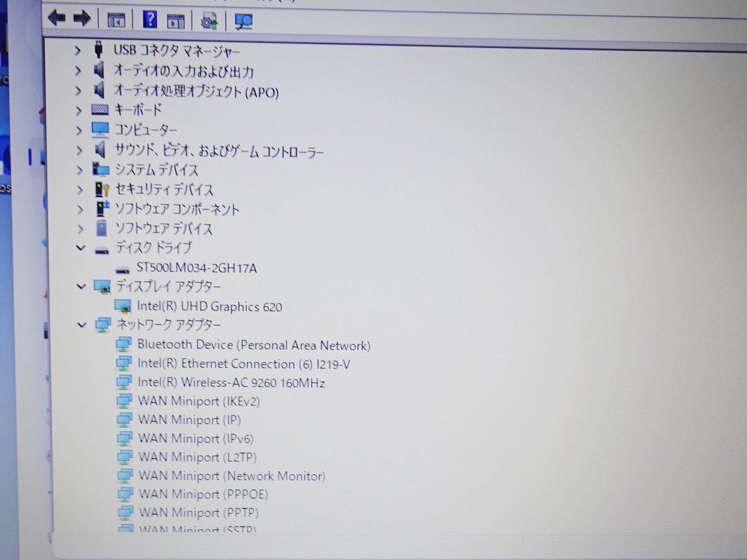Screen dimensions: 747x560
Task: Select Bluetooth Device (Personal Area Network)
Action: coord(254,345)
